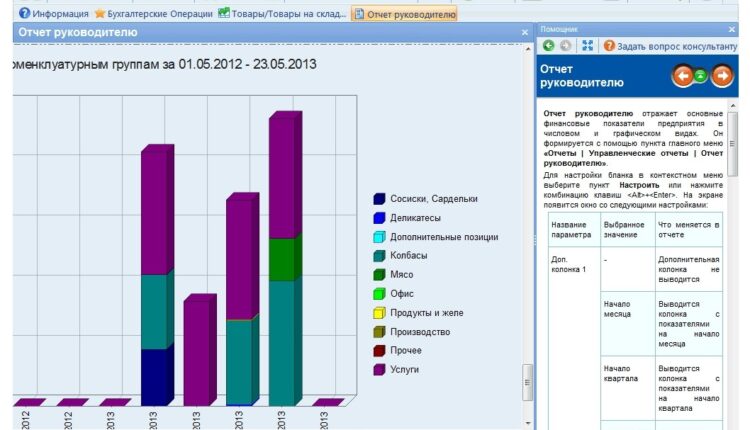Click the orange question mark icon
750x430 pixels.
[x=609, y=46]
